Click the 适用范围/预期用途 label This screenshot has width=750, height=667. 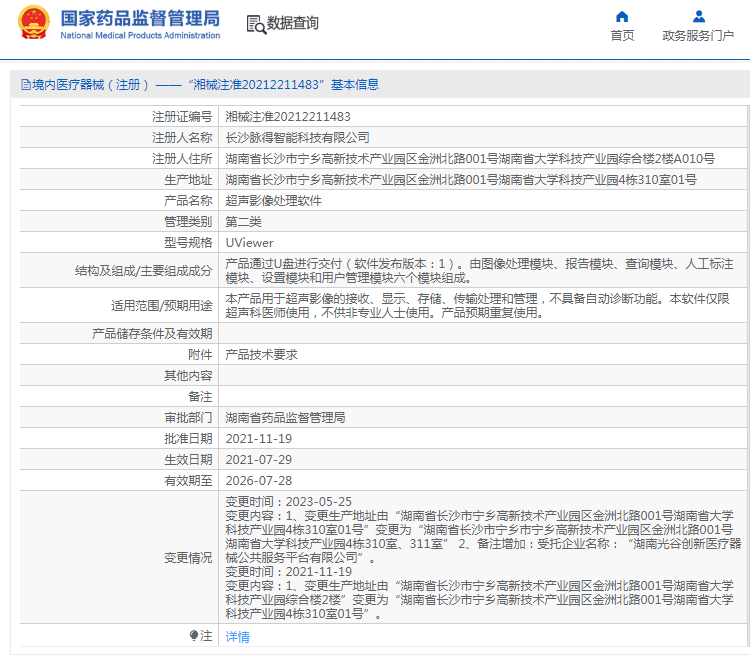(162, 306)
